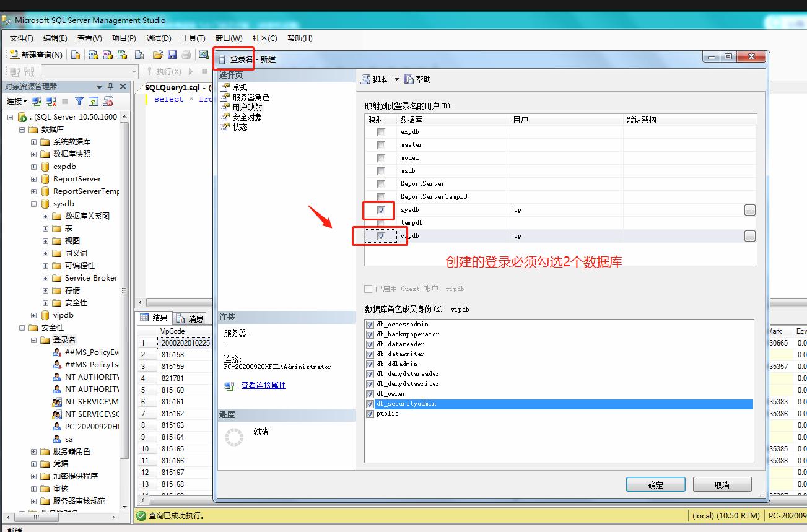Expand the 服务器角色 node in Object Explorer
807x532 pixels.
pyautogui.click(x=34, y=451)
